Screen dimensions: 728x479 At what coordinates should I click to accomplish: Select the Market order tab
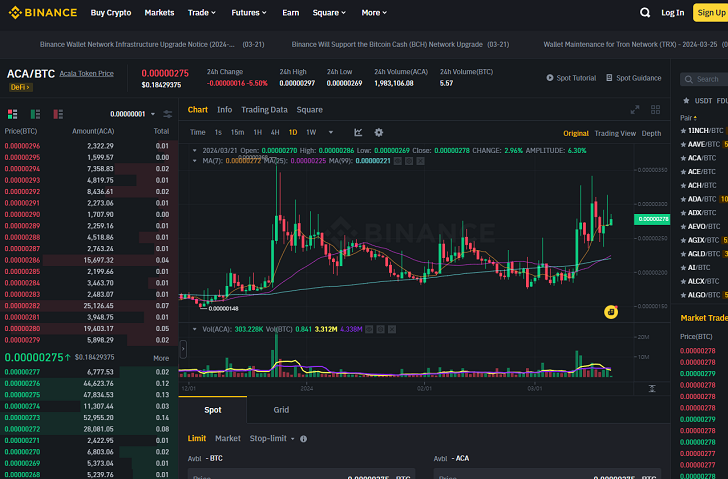[x=228, y=438]
